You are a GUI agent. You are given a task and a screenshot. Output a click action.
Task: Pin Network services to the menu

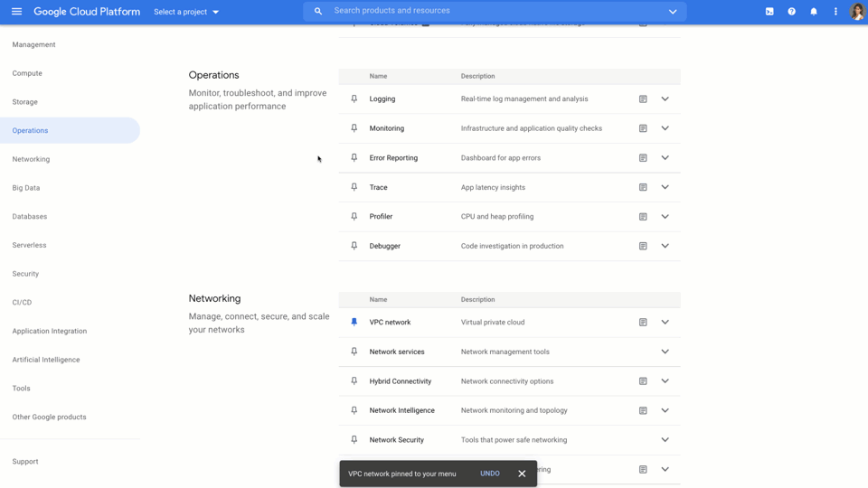click(x=354, y=352)
